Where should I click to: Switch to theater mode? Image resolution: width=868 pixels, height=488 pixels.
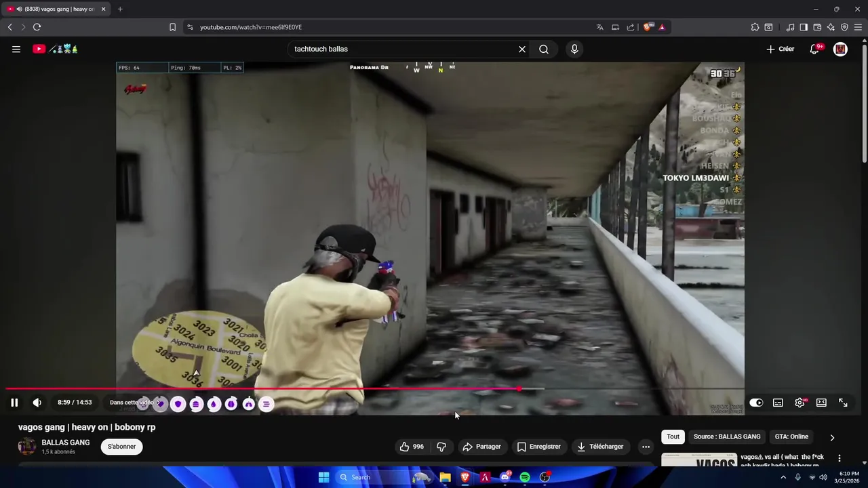pos(821,403)
